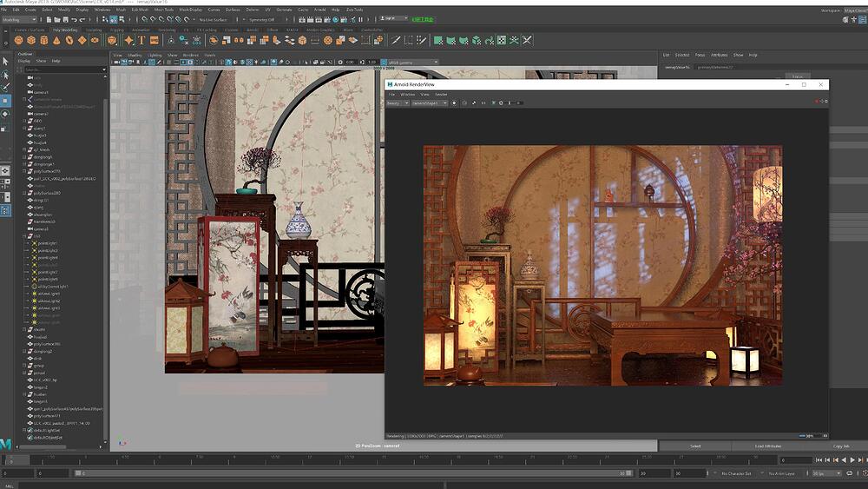
Task: Open the Arnold menu in the main menu bar
Action: click(320, 10)
